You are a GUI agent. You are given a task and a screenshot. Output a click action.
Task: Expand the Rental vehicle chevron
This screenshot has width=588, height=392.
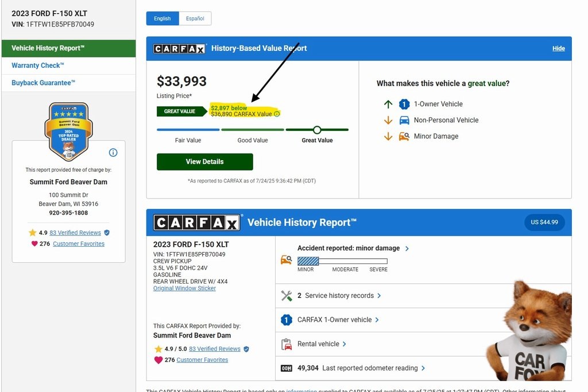(x=345, y=344)
